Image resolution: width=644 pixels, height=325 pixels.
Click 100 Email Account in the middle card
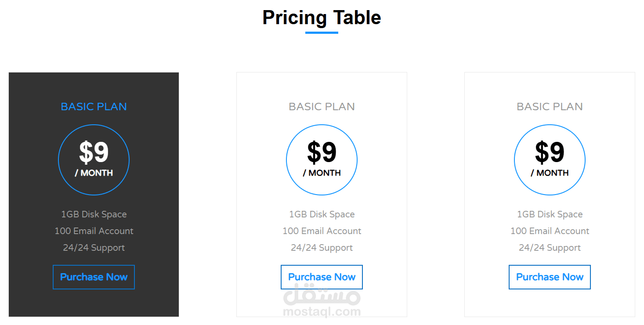pyautogui.click(x=322, y=231)
